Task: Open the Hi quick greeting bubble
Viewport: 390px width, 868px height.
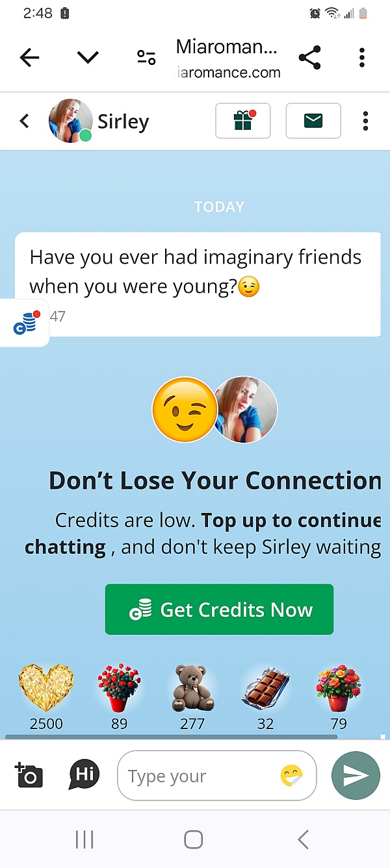Action: 84,775
